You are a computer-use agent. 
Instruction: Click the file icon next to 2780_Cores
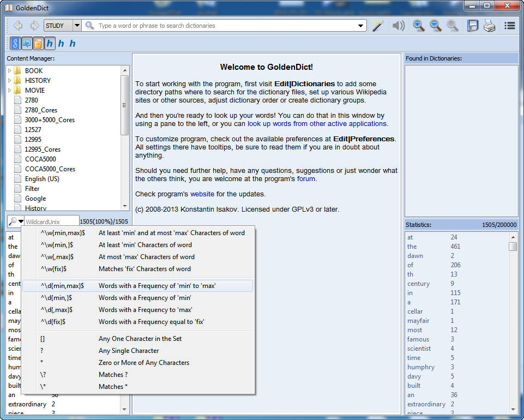[x=17, y=110]
